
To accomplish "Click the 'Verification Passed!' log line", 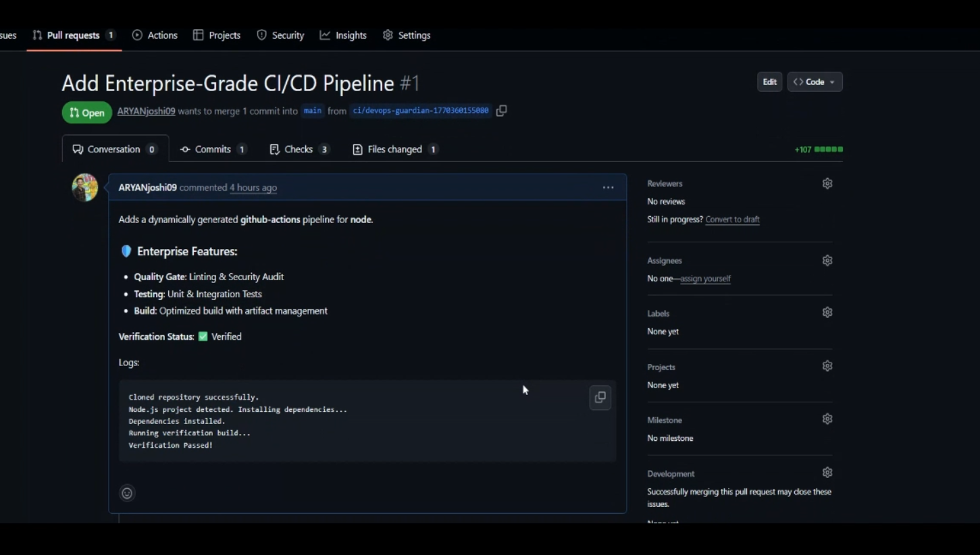I will pos(171,446).
